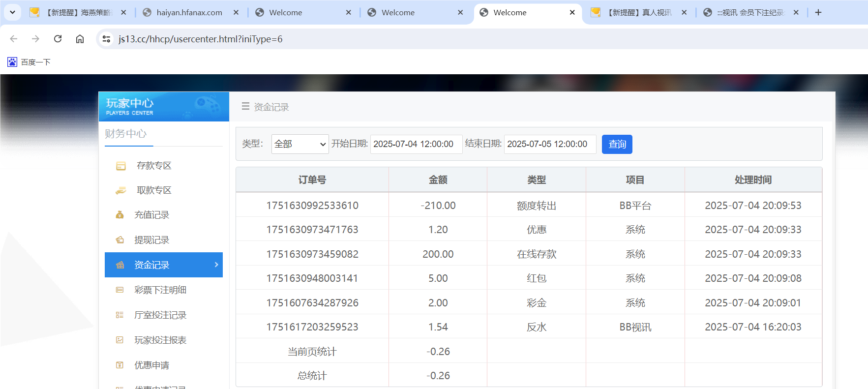Image resolution: width=868 pixels, height=389 pixels.
Task: Click the 提现记录 sidebar icon
Action: [120, 240]
